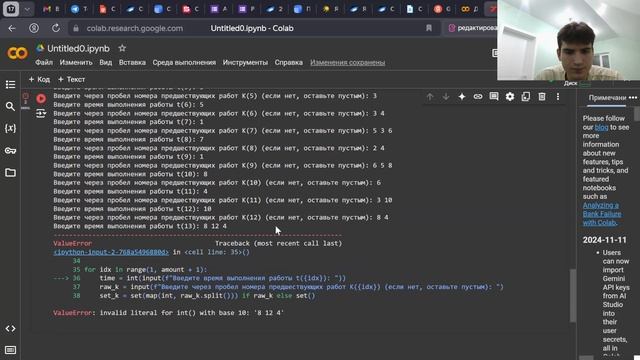Viewport: 640px width, 360px height.
Task: Click the 'Traceback (most recent call last)' text
Action: (278, 243)
